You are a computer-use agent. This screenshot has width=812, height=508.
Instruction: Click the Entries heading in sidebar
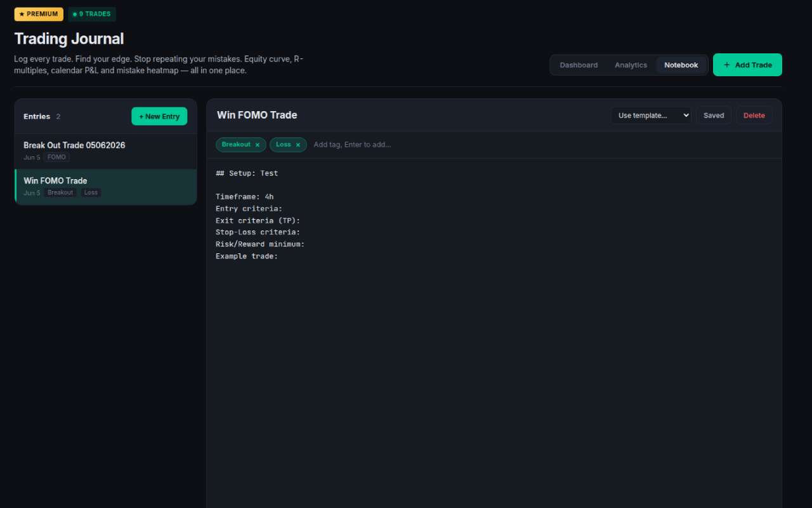37,117
